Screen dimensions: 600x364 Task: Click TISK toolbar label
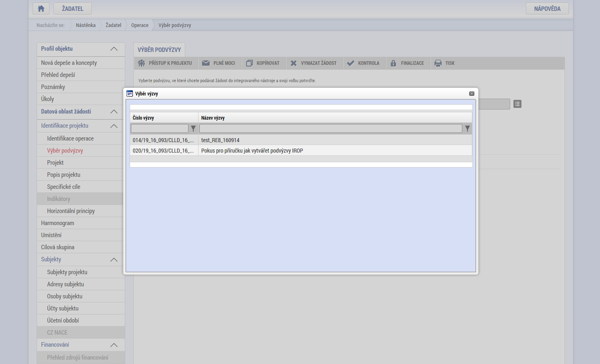[450, 63]
